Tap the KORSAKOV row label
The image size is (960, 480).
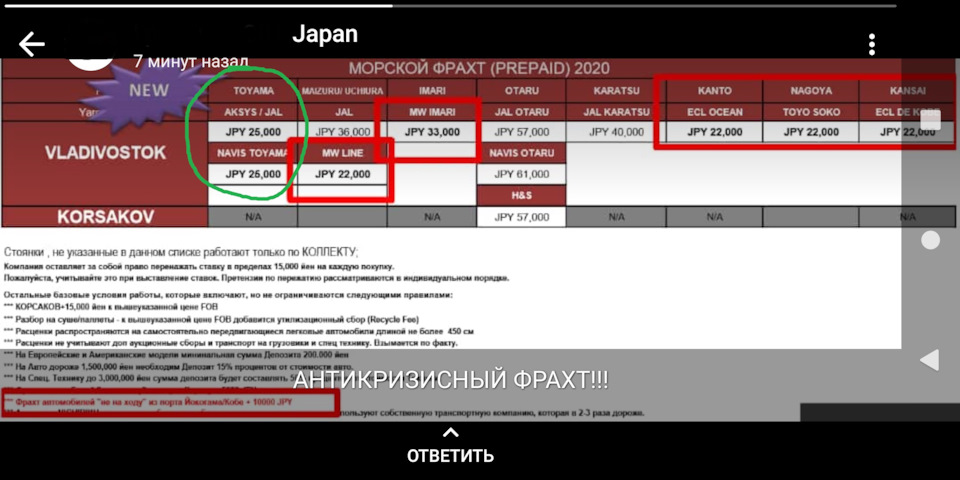105,217
